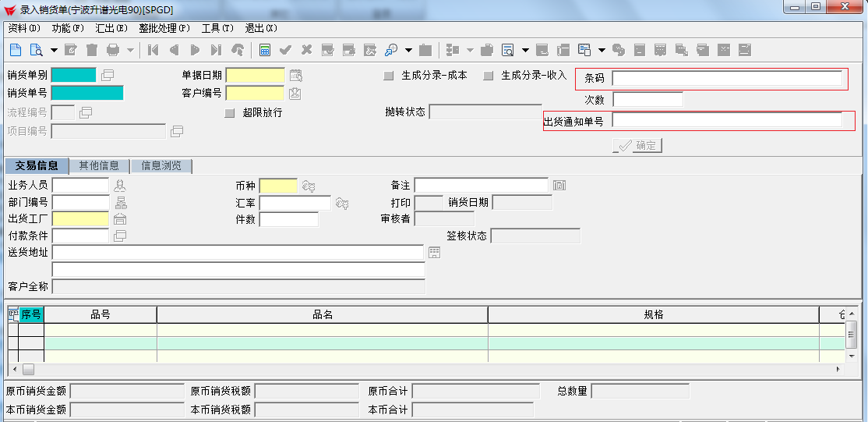Image resolution: width=868 pixels, height=422 pixels.
Task: Open the calendar picker beside 单据日期
Action: 295,76
